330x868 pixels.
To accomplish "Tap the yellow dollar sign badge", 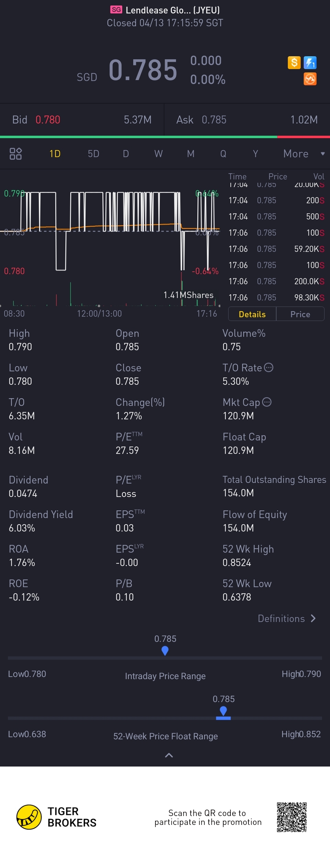I will 294,62.
